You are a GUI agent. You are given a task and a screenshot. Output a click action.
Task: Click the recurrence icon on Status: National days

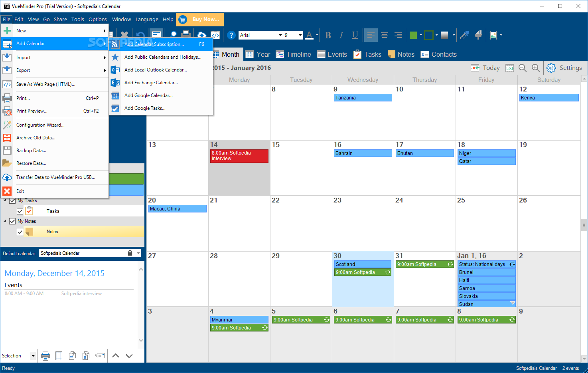[512, 264]
